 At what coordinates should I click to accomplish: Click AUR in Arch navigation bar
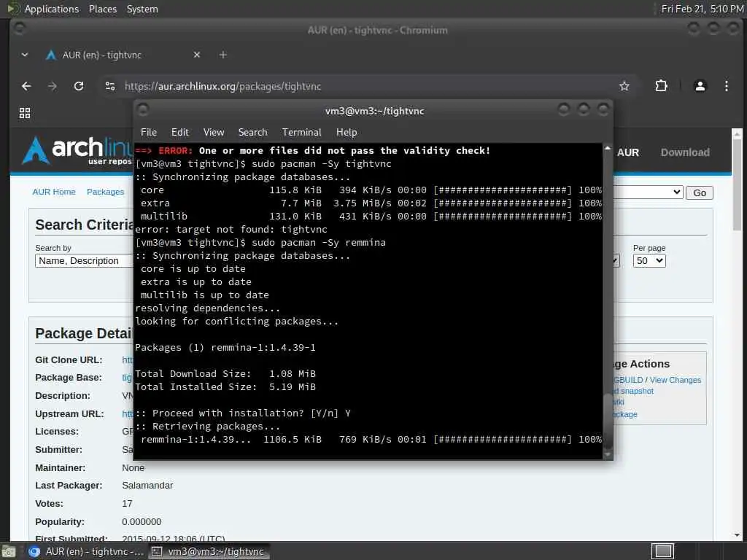[628, 153]
